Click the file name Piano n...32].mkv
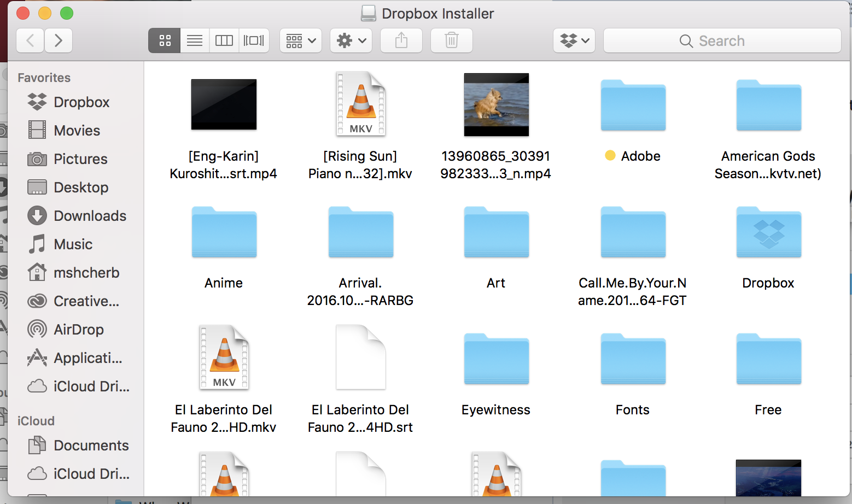852x504 pixels. (360, 174)
